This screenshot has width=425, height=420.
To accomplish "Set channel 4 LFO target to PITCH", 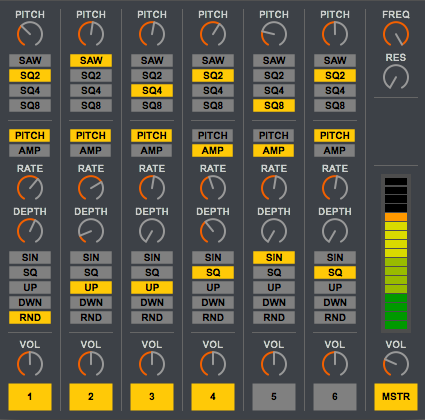I will [x=213, y=135].
